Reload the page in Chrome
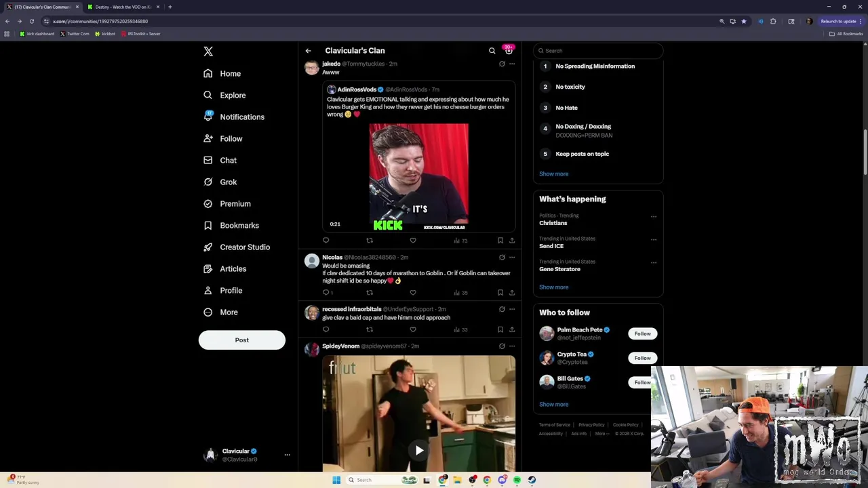This screenshot has height=488, width=868. (x=31, y=21)
